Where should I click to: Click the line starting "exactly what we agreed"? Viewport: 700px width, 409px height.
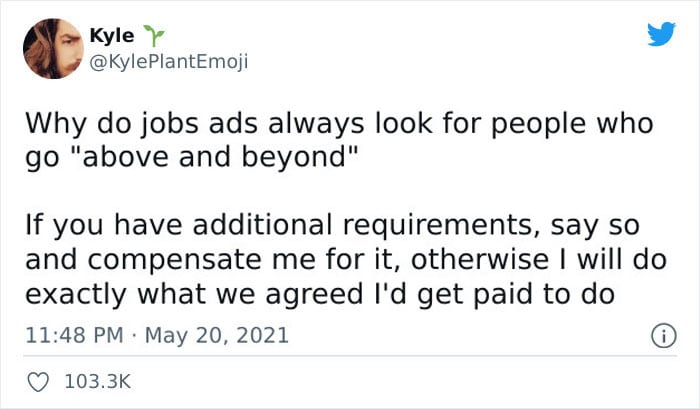320,295
